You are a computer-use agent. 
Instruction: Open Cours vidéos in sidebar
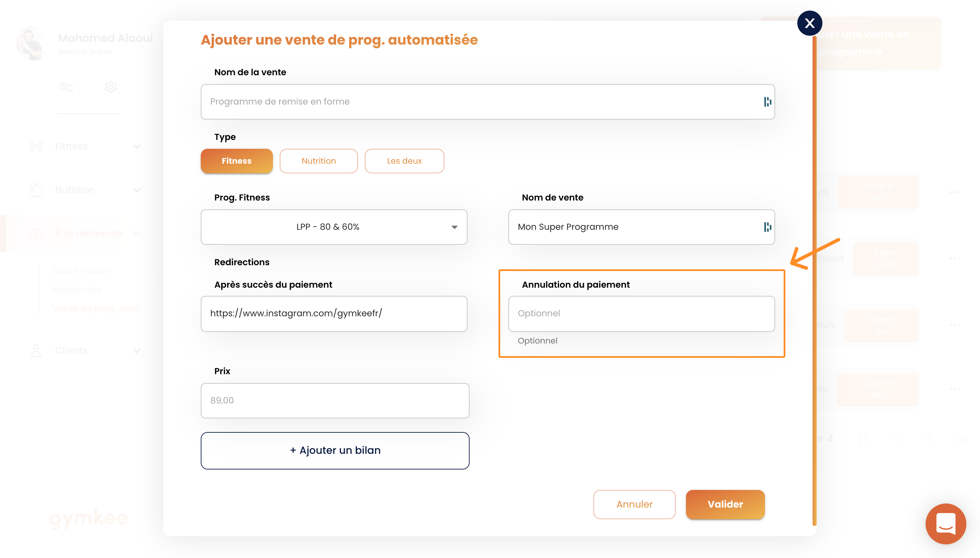pyautogui.click(x=80, y=270)
